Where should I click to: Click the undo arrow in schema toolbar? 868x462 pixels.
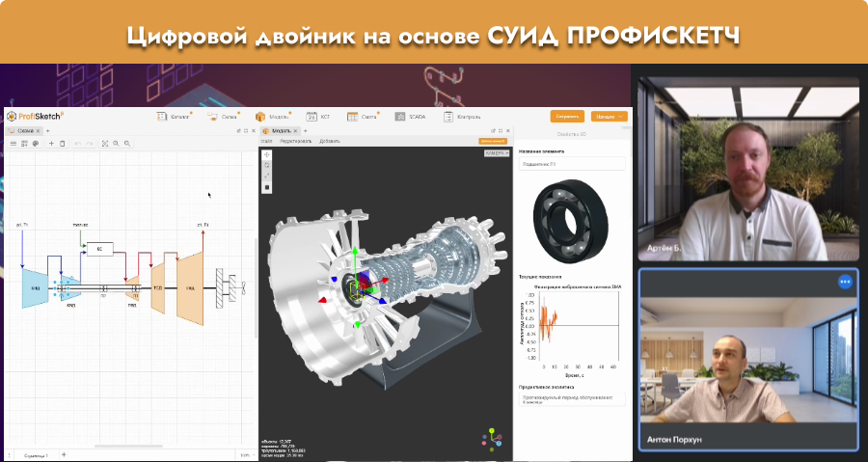point(77,144)
